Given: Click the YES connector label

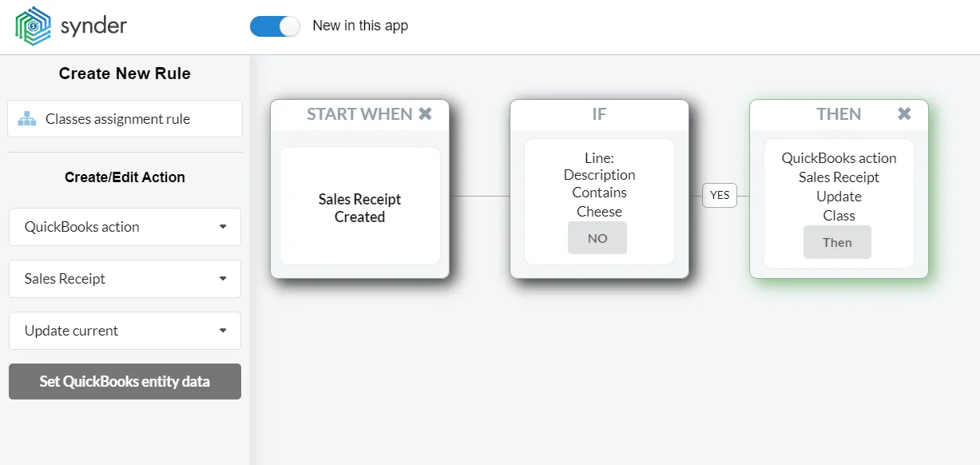Looking at the screenshot, I should coord(720,195).
